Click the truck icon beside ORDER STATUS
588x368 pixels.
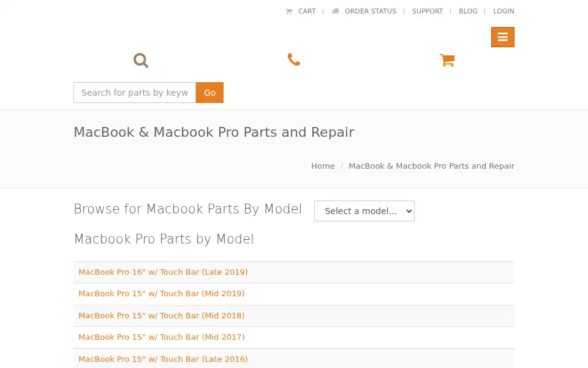pyautogui.click(x=335, y=11)
